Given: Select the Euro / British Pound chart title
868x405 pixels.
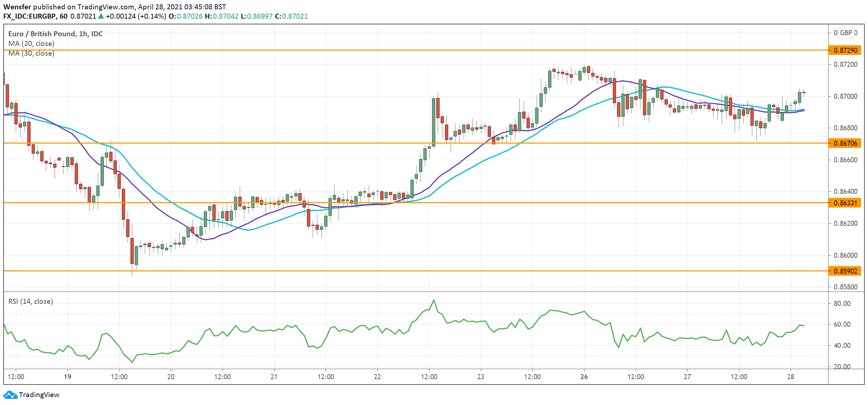Looking at the screenshot, I should [x=55, y=34].
